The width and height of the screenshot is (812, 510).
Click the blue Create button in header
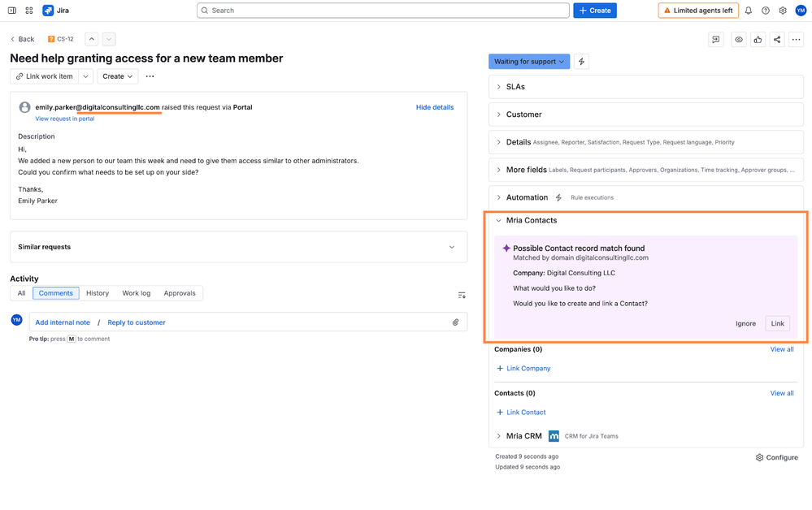594,11
